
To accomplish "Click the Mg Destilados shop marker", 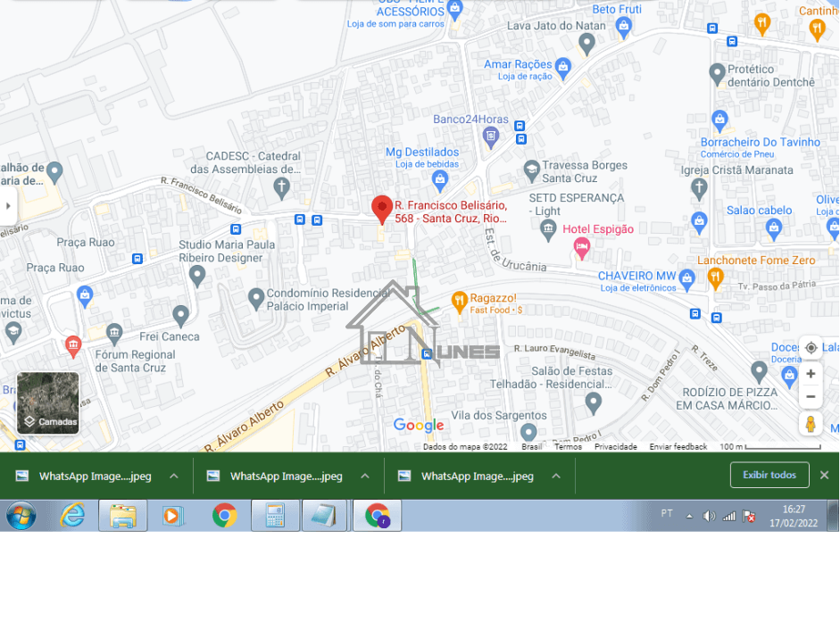I will coord(440,181).
